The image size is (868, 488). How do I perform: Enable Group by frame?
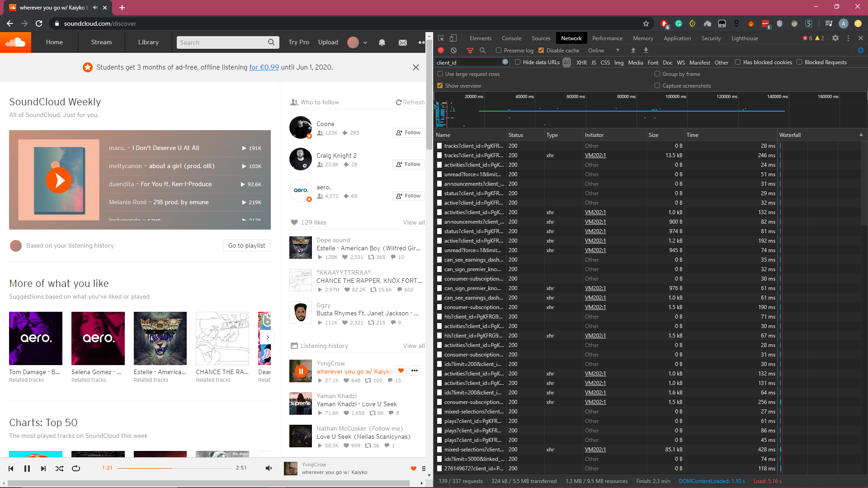click(657, 74)
